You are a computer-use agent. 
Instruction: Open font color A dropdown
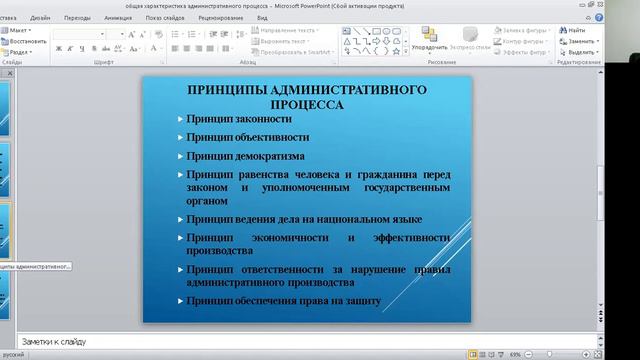click(x=162, y=49)
